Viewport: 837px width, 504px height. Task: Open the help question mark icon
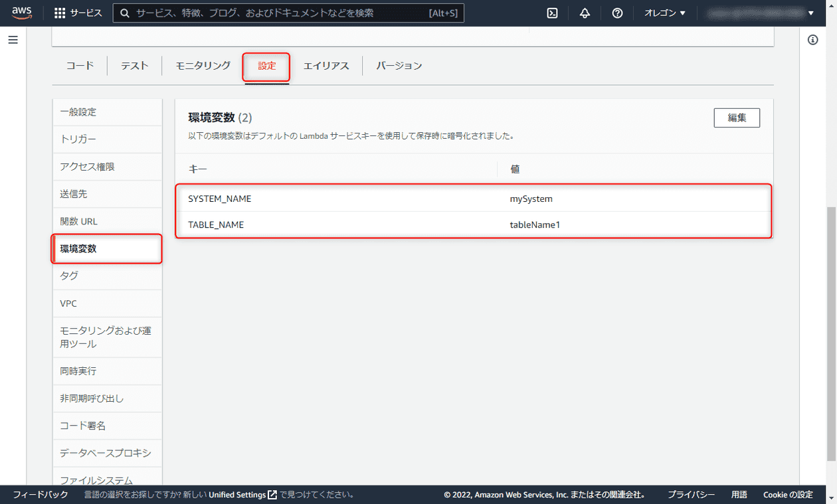(616, 12)
